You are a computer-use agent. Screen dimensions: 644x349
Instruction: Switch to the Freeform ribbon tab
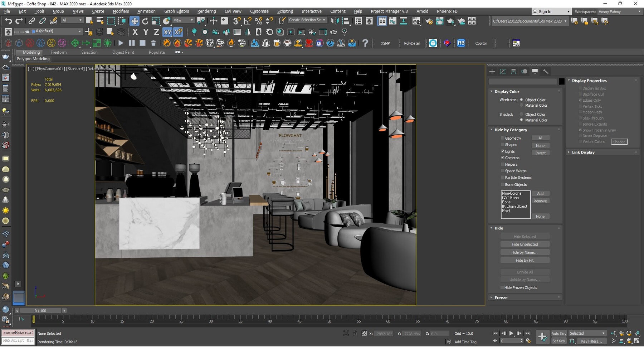click(59, 52)
